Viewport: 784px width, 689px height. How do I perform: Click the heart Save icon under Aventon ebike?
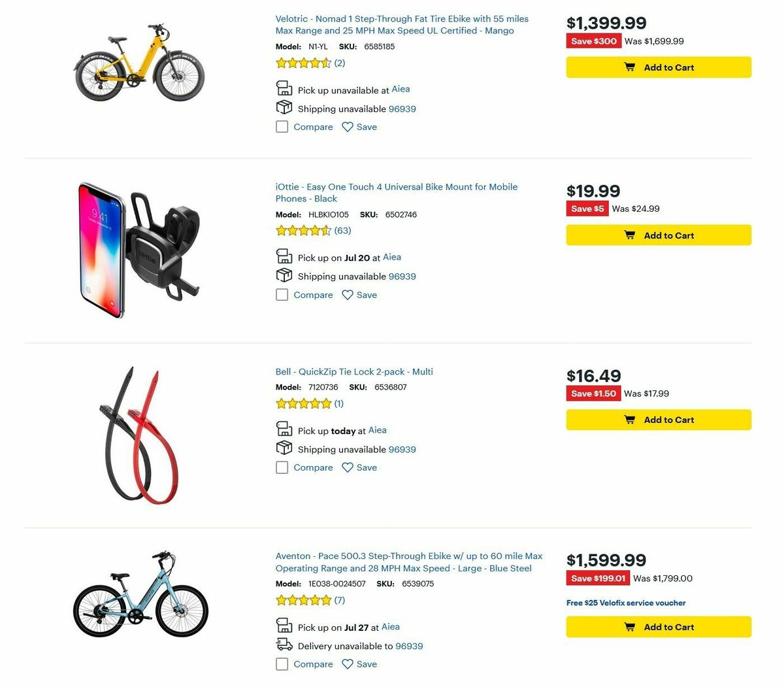[x=347, y=664]
